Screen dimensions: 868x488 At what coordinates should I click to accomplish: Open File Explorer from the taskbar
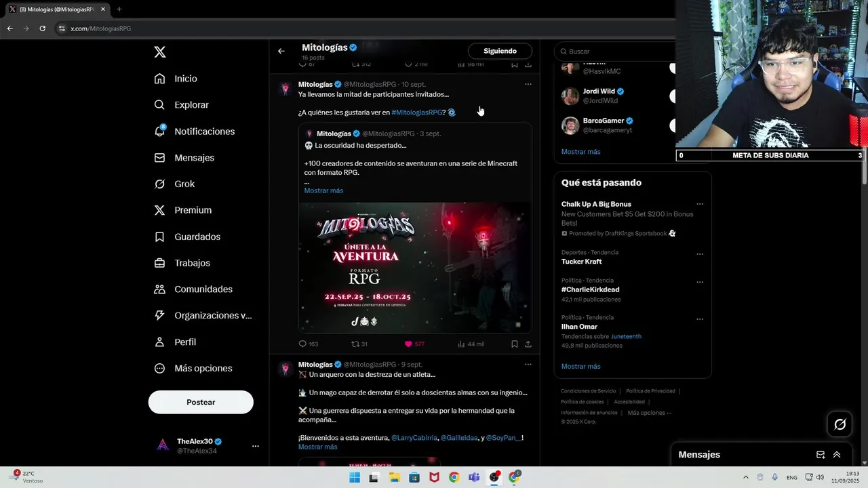pyautogui.click(x=394, y=478)
